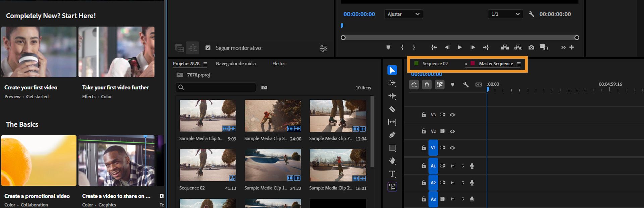
Task: Toggle Linked Selection in the timeline
Action: [440, 84]
